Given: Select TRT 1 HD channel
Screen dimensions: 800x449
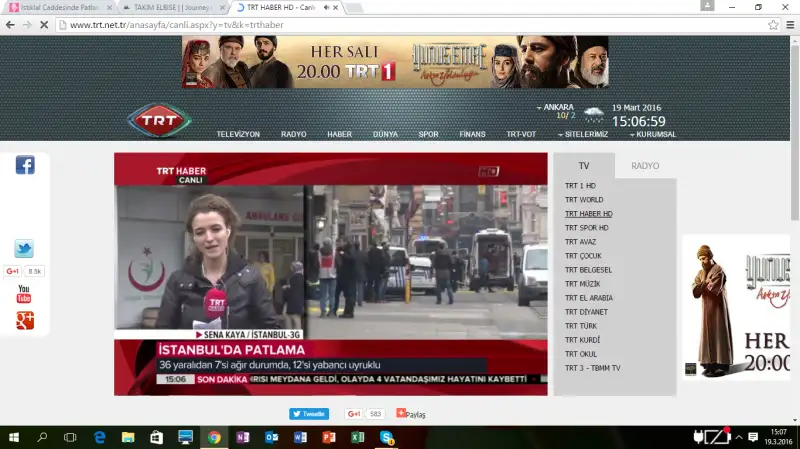Looking at the screenshot, I should pyautogui.click(x=580, y=186).
